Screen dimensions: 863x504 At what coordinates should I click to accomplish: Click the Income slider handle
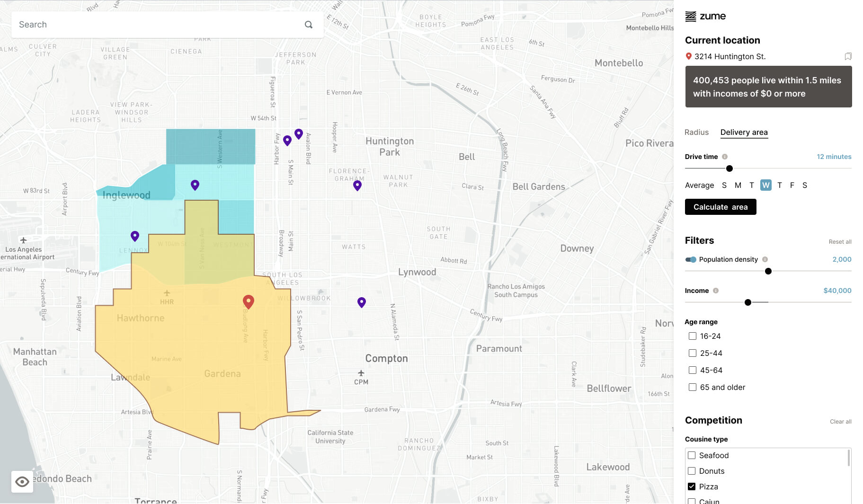click(748, 302)
